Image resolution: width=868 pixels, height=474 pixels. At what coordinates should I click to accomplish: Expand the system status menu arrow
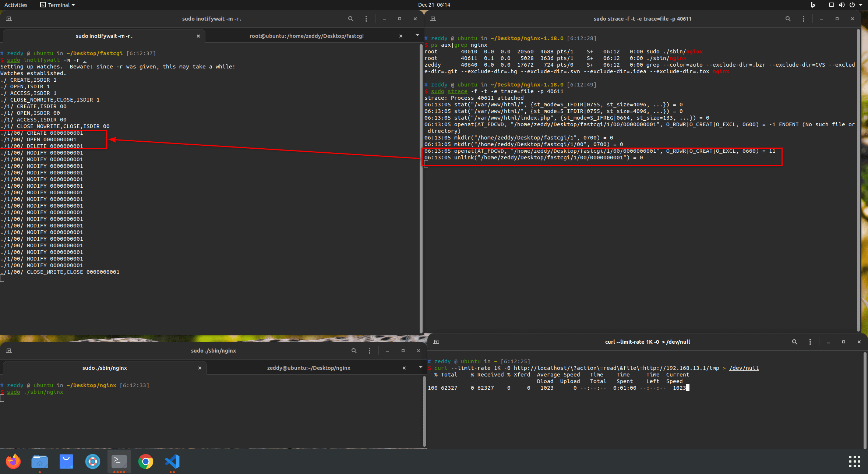[x=861, y=5]
